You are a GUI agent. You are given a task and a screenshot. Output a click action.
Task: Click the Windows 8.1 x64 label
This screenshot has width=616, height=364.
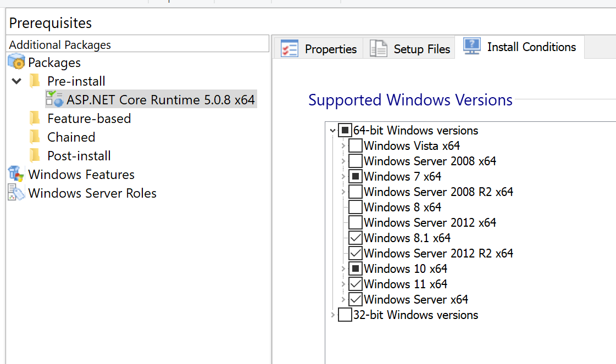tap(407, 238)
